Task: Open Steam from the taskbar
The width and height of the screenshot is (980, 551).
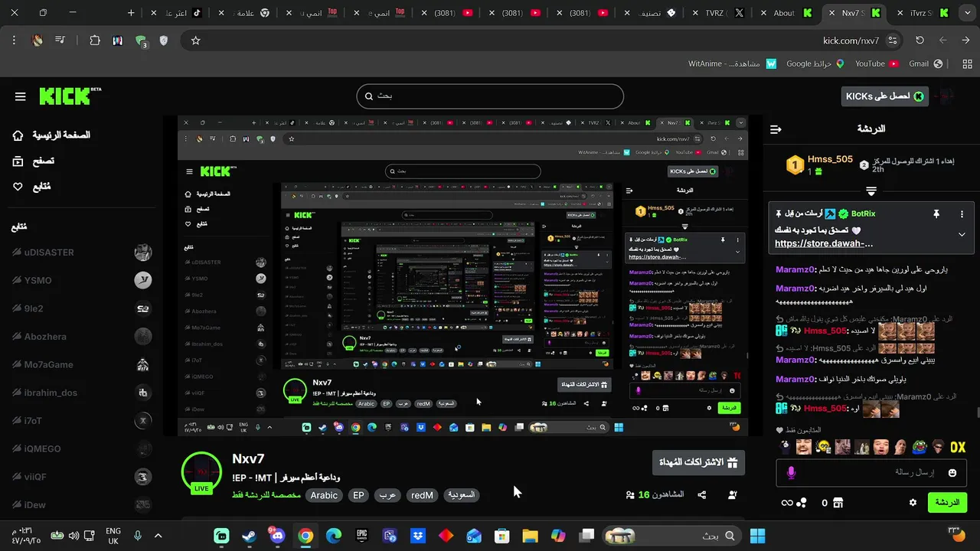Action: 249,536
